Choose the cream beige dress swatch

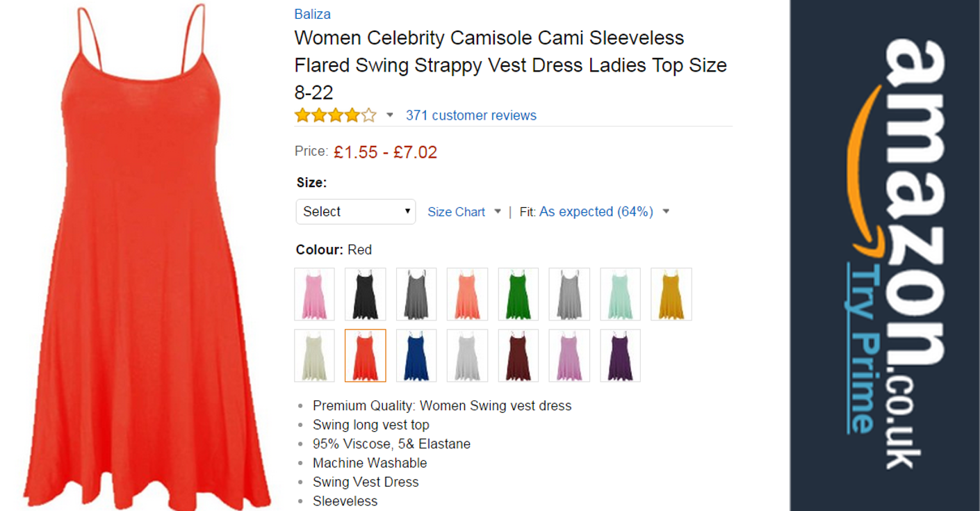[314, 355]
